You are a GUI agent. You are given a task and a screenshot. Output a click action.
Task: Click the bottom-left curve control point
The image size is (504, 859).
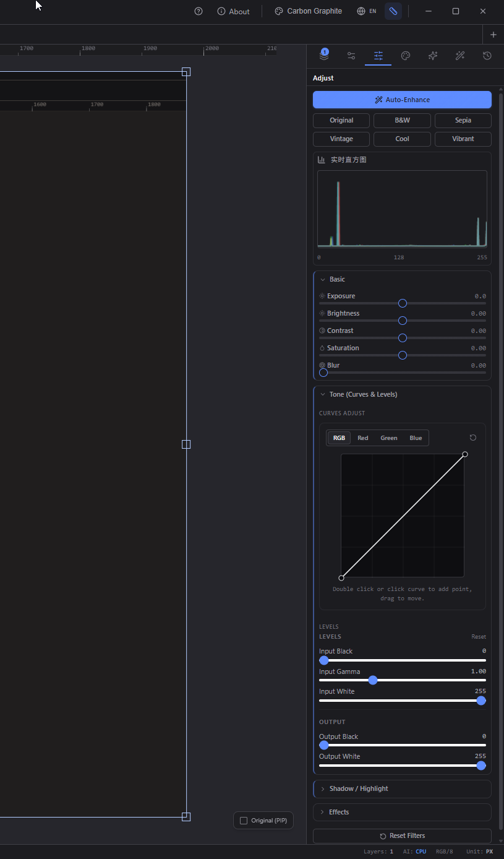[x=341, y=578]
